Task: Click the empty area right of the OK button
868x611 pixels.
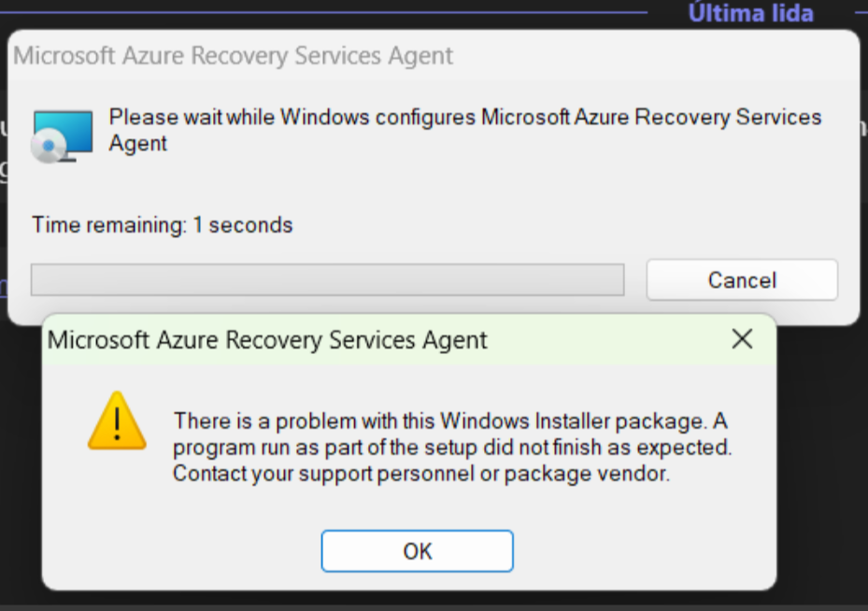Action: tap(645, 551)
